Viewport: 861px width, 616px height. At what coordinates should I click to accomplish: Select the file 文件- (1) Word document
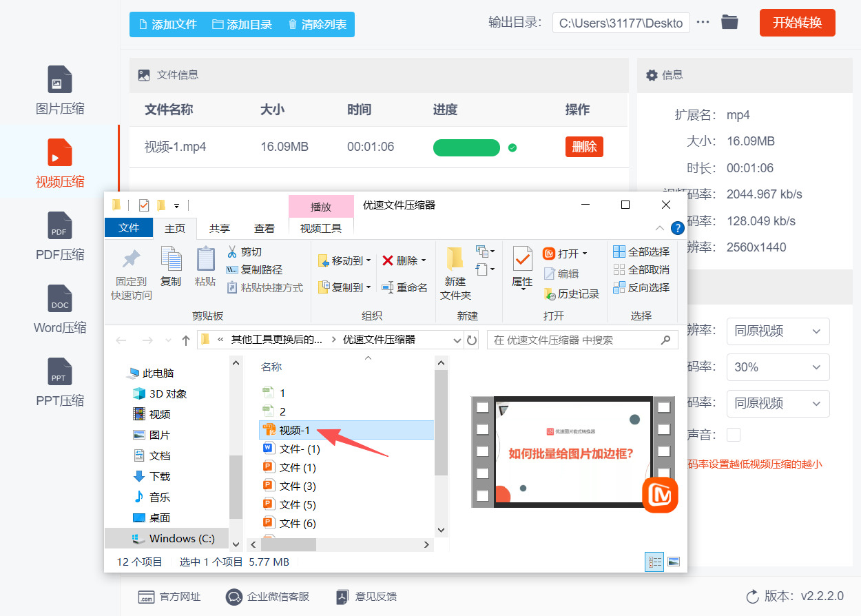click(291, 449)
